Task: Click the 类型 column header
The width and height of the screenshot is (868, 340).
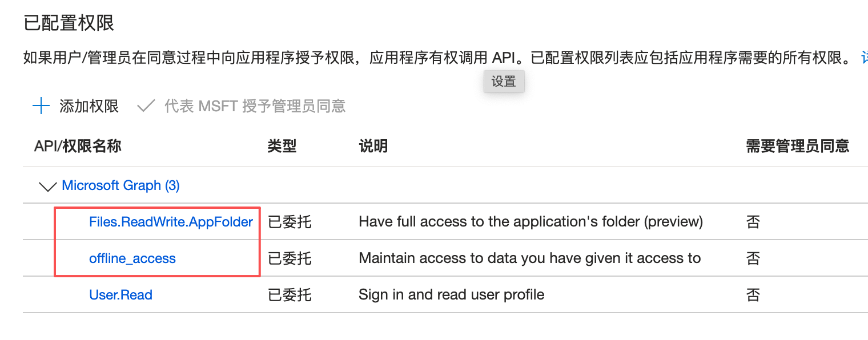Action: [282, 146]
